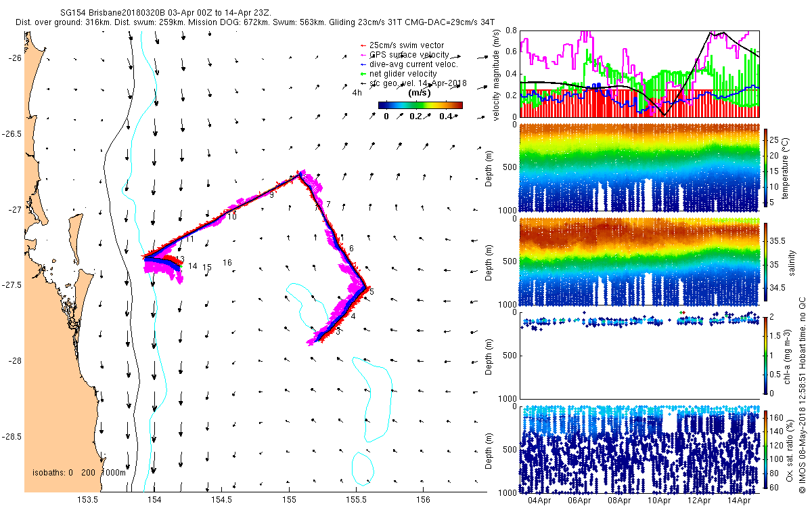The image size is (812, 508).
Task: Click the '140' tick on oxygen colorbar
Action: point(777,431)
